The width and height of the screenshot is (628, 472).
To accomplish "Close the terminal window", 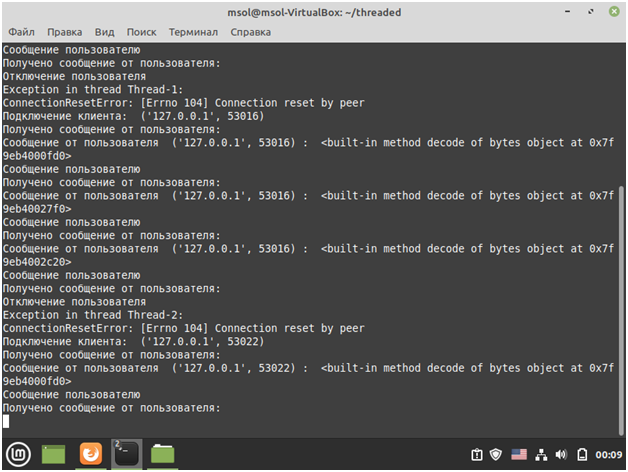I will (614, 12).
